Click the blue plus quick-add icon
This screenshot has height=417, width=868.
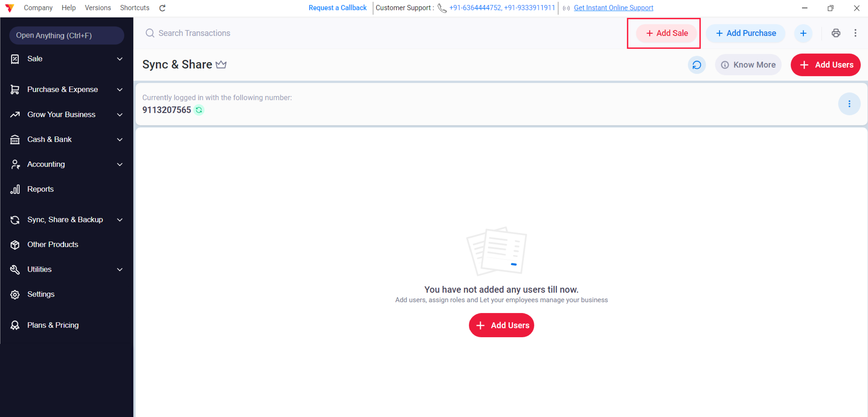tap(803, 33)
